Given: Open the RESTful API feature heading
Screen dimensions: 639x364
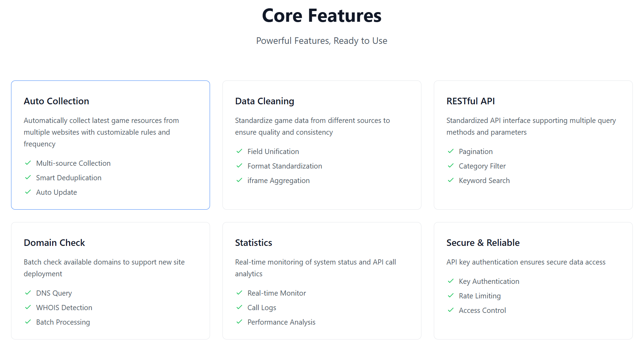Looking at the screenshot, I should [x=470, y=101].
